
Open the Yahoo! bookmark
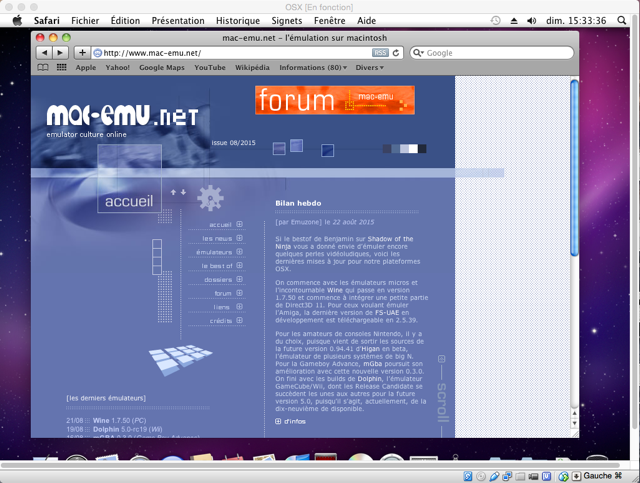click(x=118, y=67)
